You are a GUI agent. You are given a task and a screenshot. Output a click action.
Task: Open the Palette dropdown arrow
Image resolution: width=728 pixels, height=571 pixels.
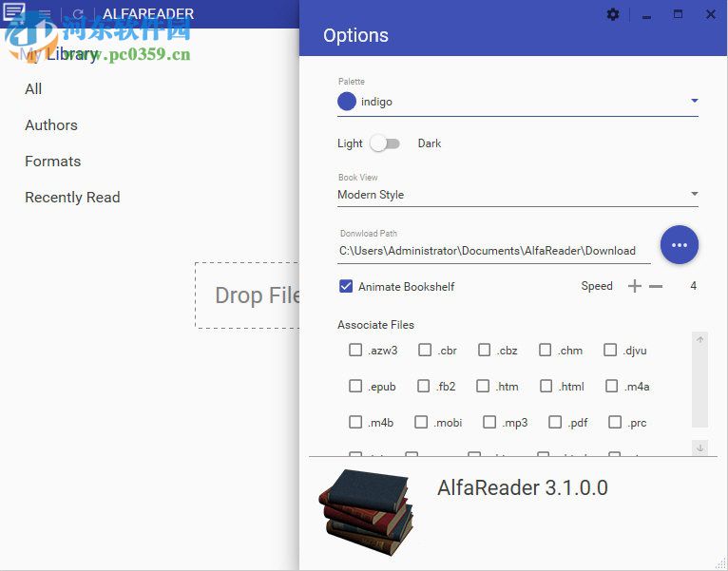pos(695,101)
